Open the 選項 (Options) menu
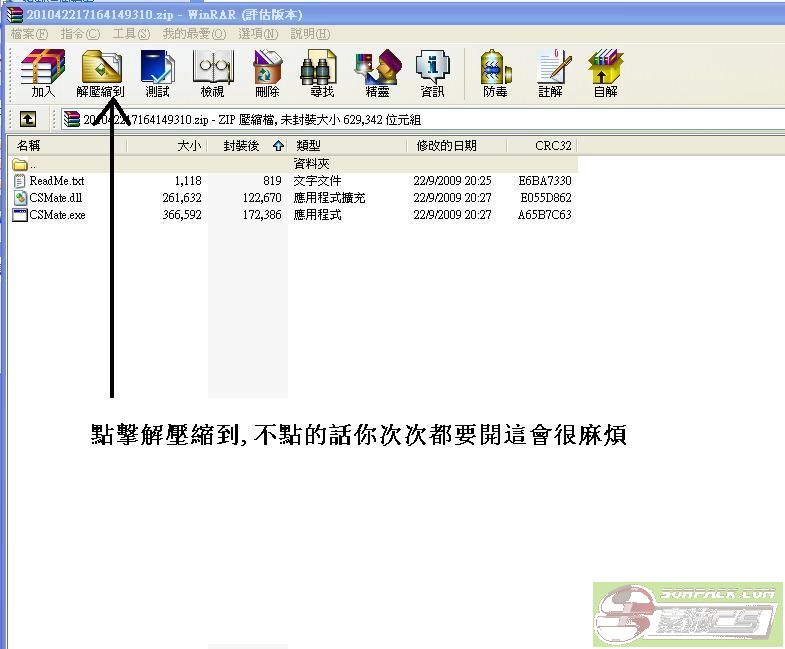Screen dimensions: 785x649 point(257,33)
